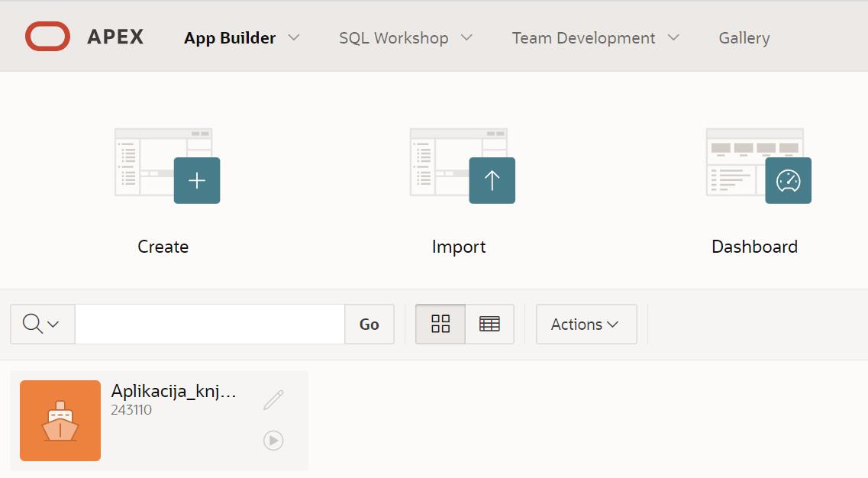Expand the Team Development menu chevron

[673, 37]
